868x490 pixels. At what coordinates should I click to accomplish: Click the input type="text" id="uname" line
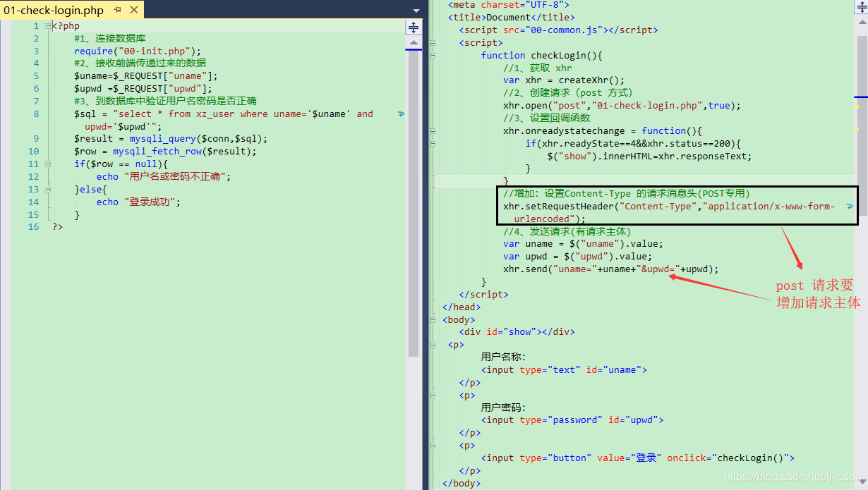point(564,370)
